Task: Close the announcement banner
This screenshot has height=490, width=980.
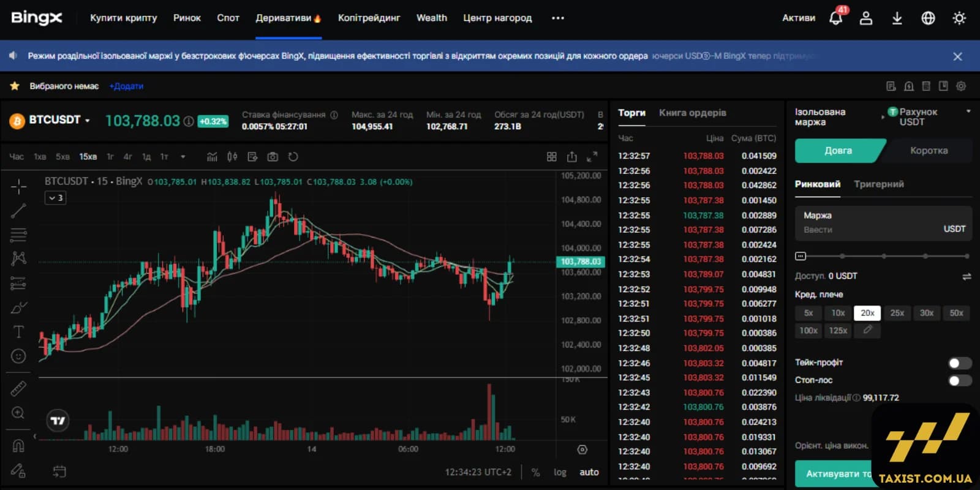Action: pyautogui.click(x=958, y=56)
